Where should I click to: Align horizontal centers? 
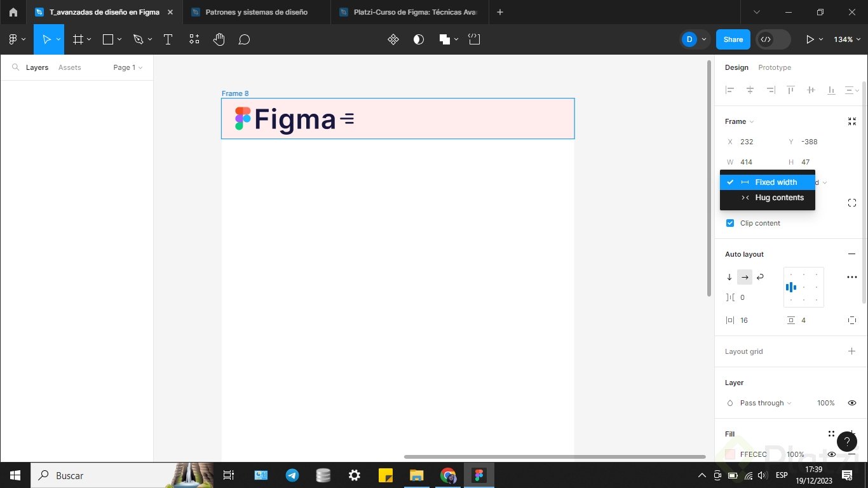pos(750,90)
